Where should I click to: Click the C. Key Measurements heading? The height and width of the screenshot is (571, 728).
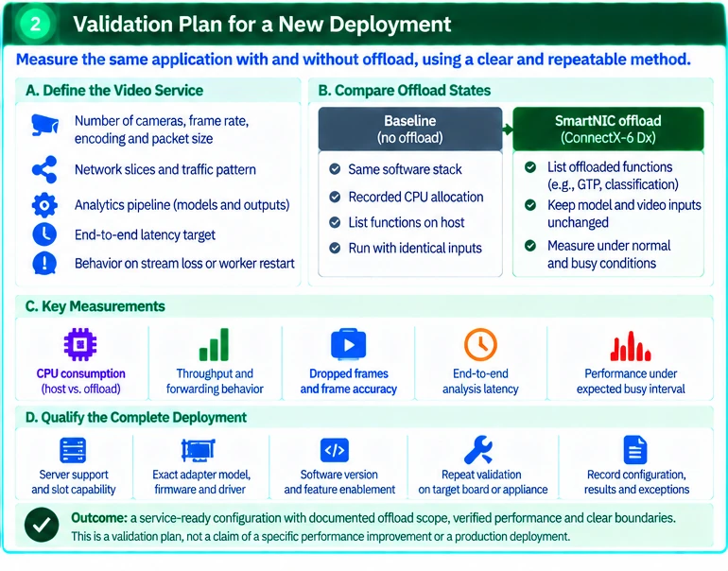95,306
